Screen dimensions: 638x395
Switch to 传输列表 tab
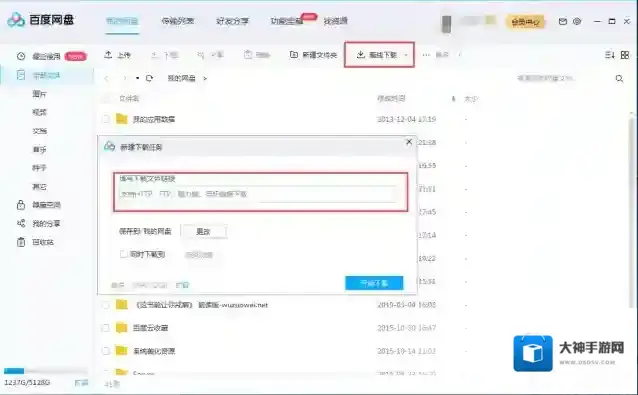tap(177, 21)
